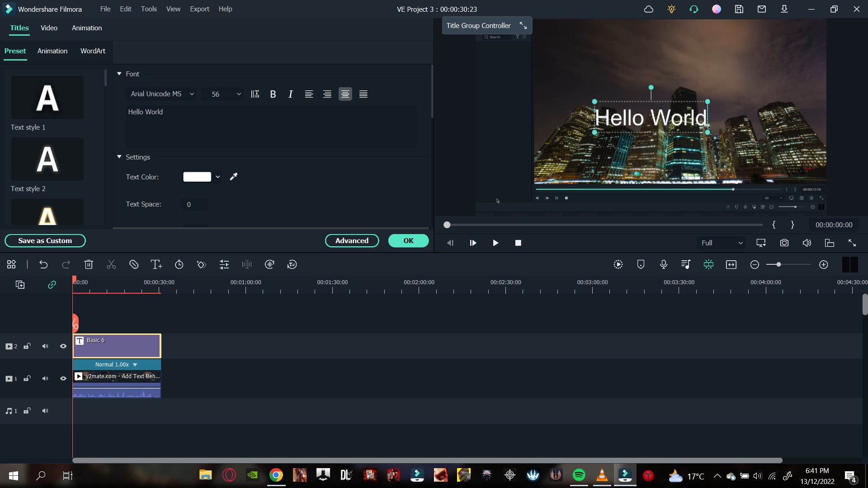Toggle Bold formatting on text

click(273, 94)
